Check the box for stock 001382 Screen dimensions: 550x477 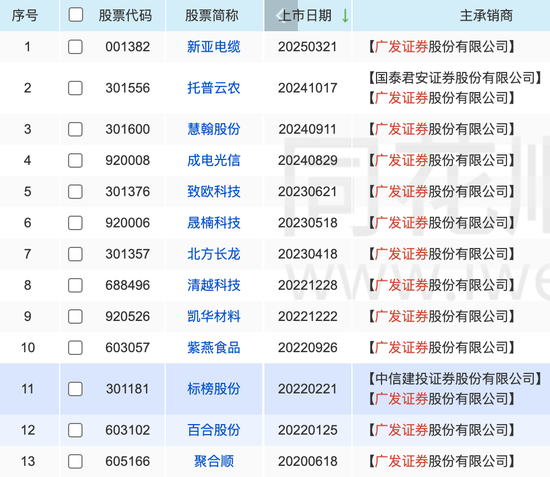(x=75, y=47)
